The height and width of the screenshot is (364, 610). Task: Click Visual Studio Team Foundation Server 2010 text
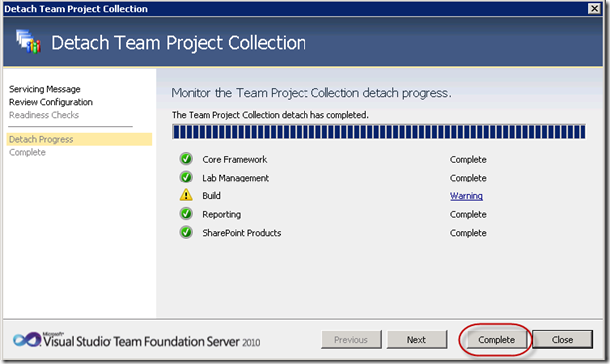coord(151,341)
